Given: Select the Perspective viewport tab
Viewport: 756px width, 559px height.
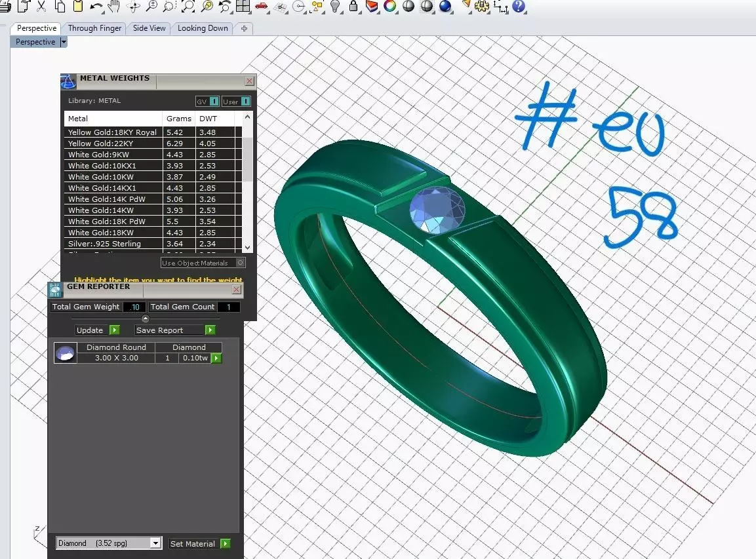Looking at the screenshot, I should pos(37,28).
